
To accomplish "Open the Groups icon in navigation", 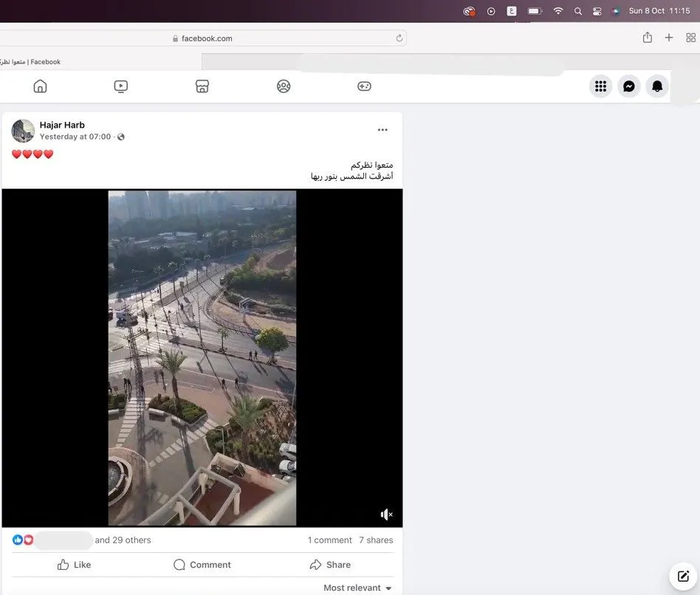I will click(x=284, y=86).
